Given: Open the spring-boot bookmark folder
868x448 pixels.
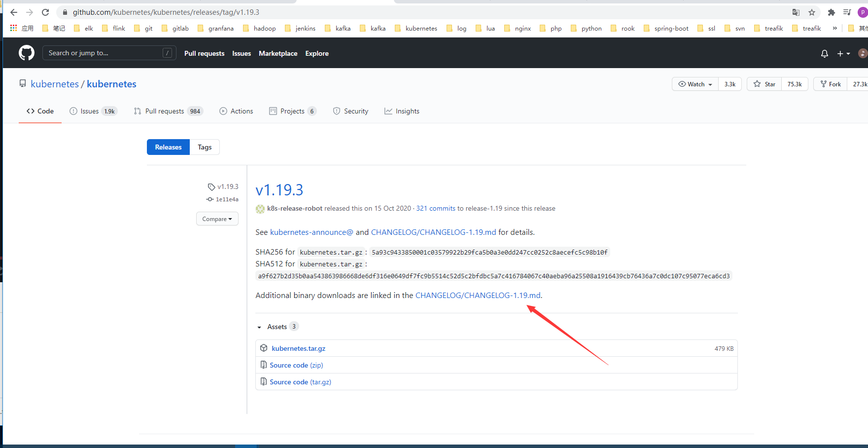Looking at the screenshot, I should [666, 28].
